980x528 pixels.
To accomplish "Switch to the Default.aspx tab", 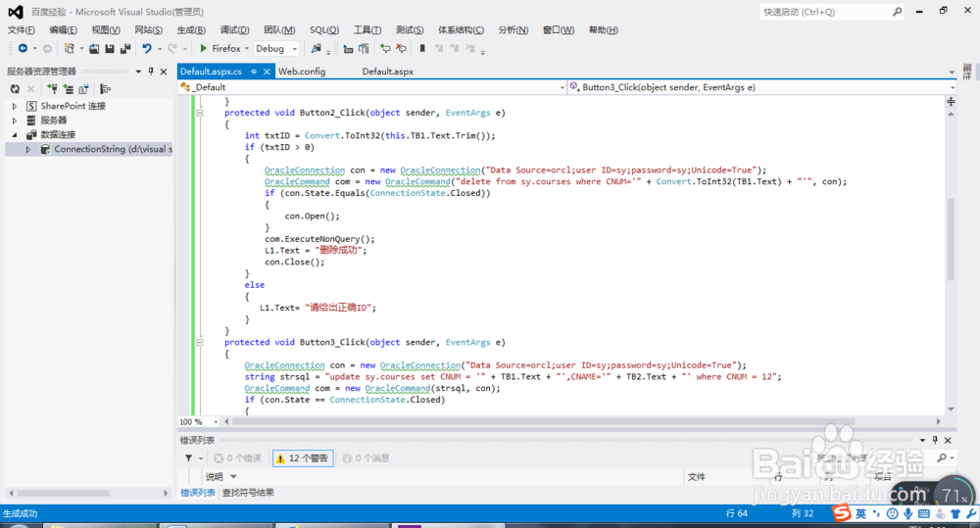I will 387,72.
